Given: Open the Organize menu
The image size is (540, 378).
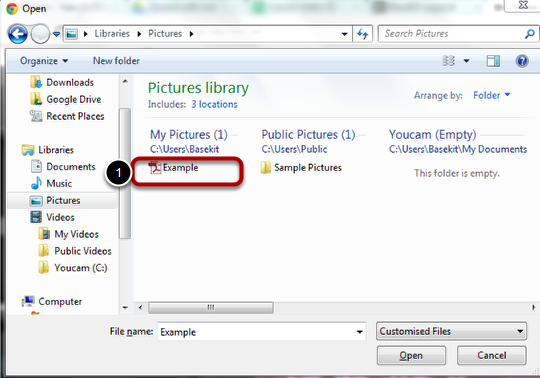Looking at the screenshot, I should click(x=44, y=61).
